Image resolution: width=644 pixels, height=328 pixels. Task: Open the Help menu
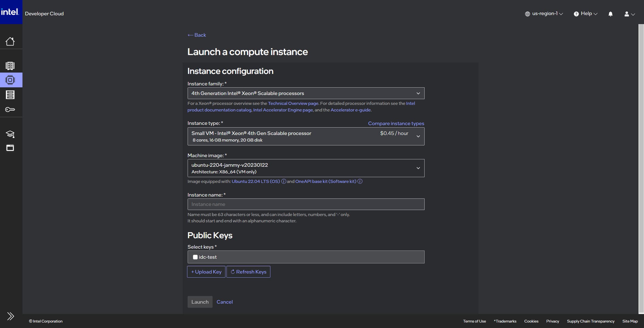click(x=585, y=14)
